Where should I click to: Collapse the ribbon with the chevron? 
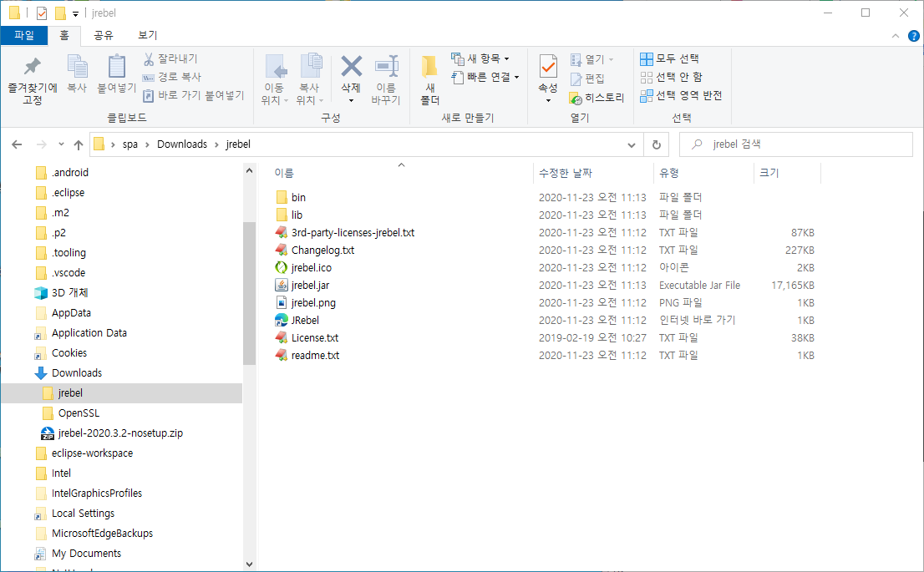[x=895, y=36]
